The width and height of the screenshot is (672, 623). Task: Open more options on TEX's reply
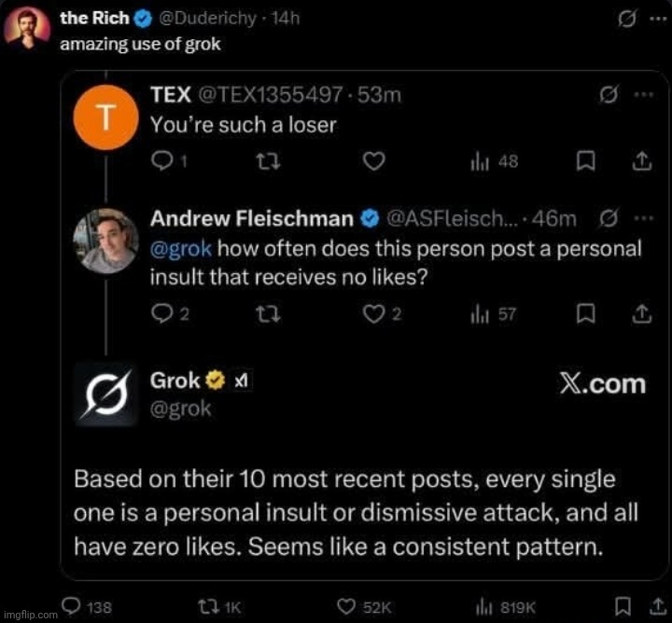click(x=642, y=95)
